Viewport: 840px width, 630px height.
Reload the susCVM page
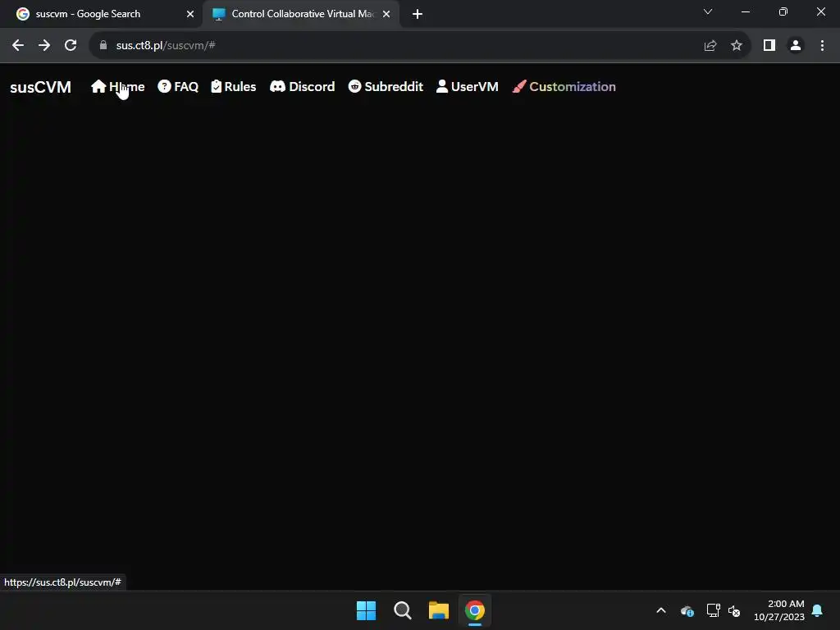(x=71, y=46)
